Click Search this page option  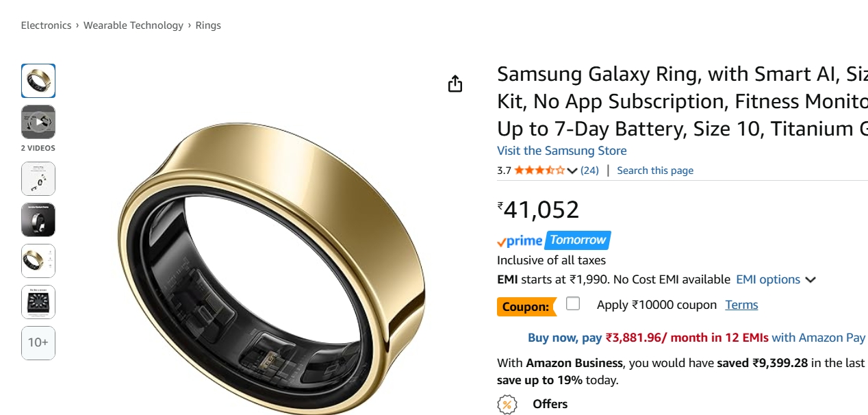point(654,171)
